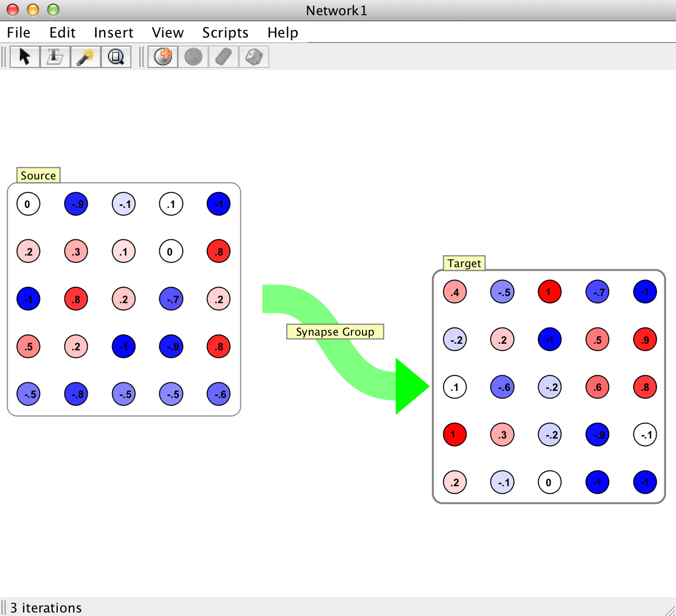This screenshot has width=676, height=616.
Task: Open the Insert menu
Action: point(114,32)
